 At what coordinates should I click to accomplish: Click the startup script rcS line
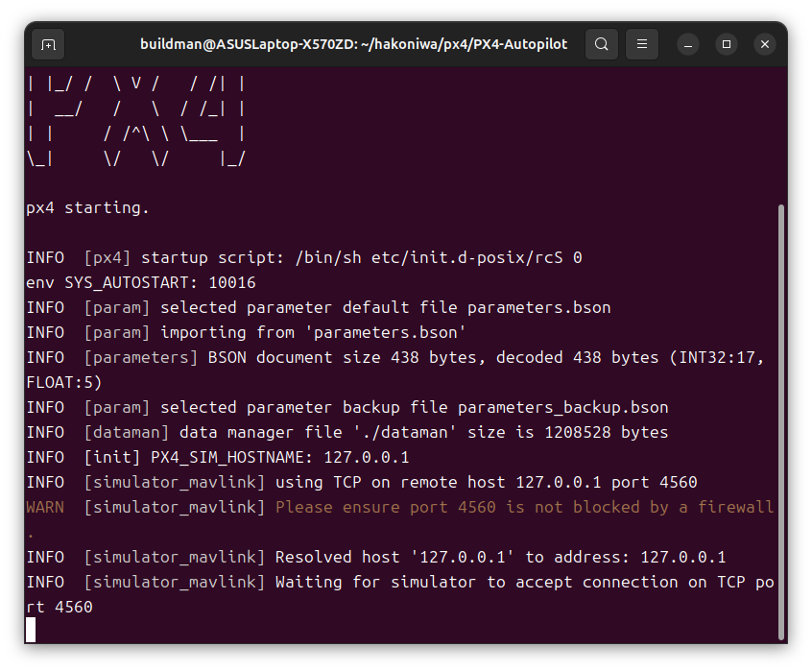(304, 257)
